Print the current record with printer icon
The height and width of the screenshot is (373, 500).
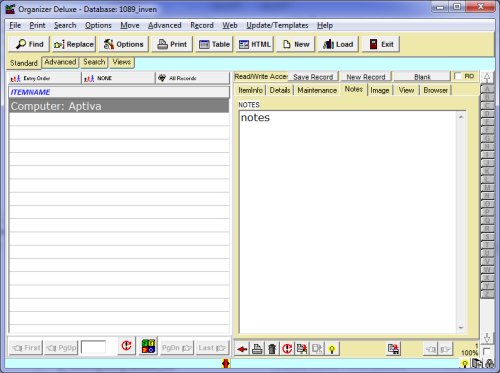click(257, 349)
